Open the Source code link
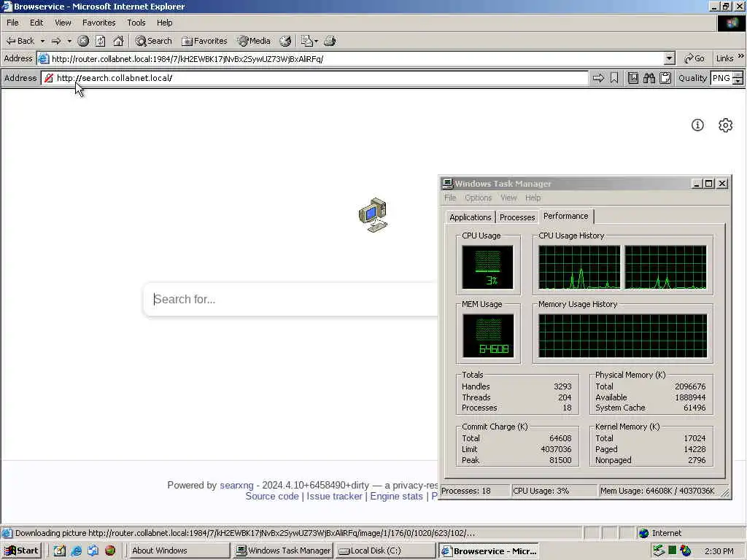747x560 pixels. coord(272,496)
